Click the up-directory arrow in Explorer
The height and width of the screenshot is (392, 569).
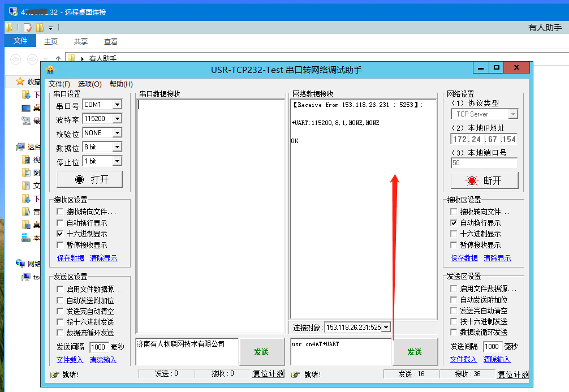(x=58, y=59)
